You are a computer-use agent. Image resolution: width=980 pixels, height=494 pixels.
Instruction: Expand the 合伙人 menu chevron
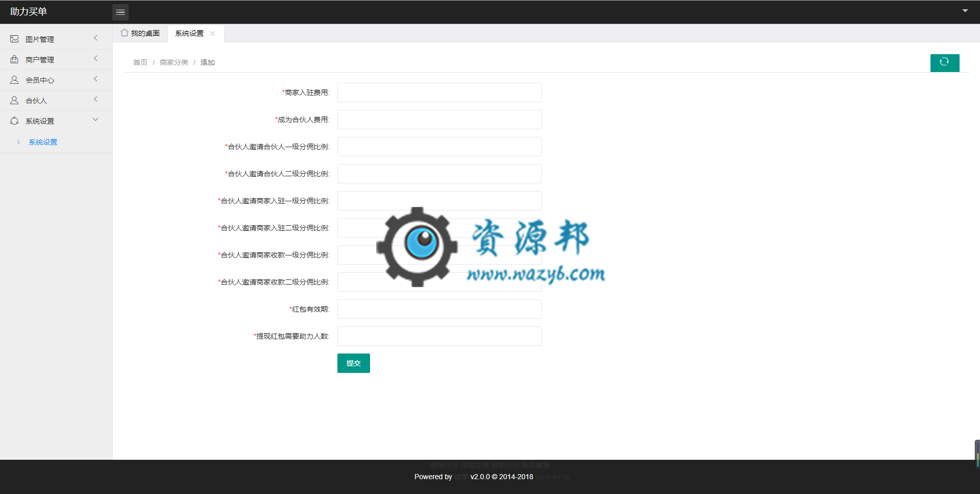pyautogui.click(x=95, y=100)
